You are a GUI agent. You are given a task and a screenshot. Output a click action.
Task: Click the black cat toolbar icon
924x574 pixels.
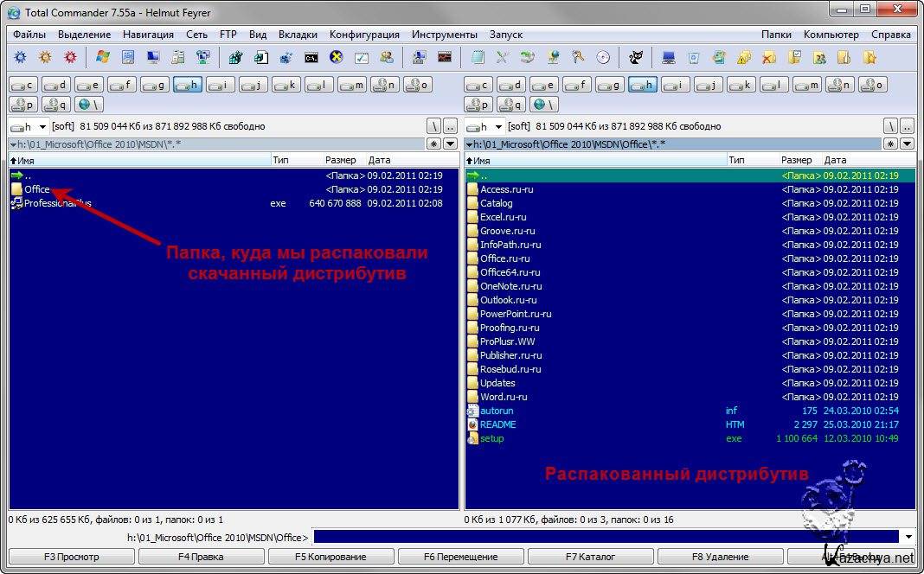(x=636, y=58)
